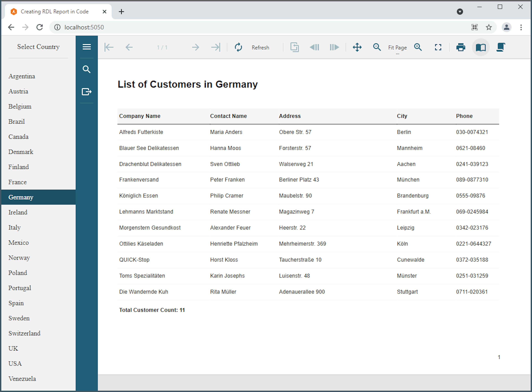The image size is (532, 392).
Task: Print the report using printer icon
Action: click(461, 47)
